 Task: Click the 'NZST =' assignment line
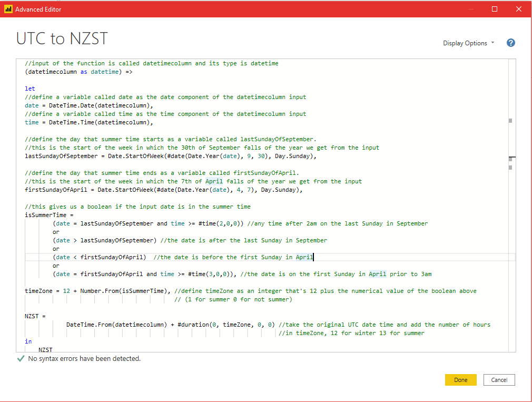(35, 316)
